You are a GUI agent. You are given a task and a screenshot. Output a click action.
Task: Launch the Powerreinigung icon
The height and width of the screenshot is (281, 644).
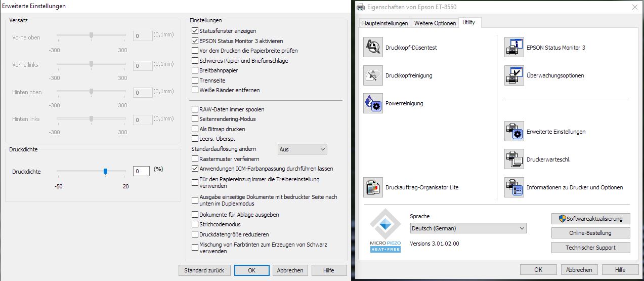(373, 103)
